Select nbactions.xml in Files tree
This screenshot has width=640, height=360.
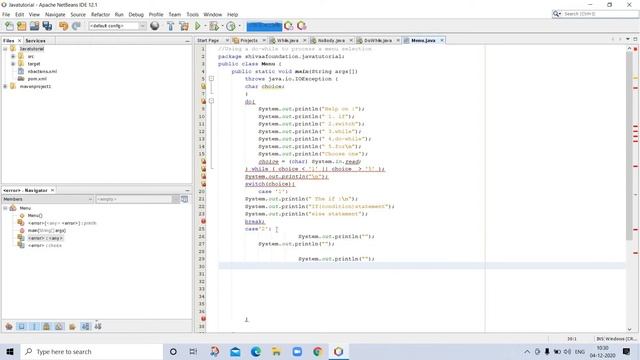pyautogui.click(x=42, y=71)
